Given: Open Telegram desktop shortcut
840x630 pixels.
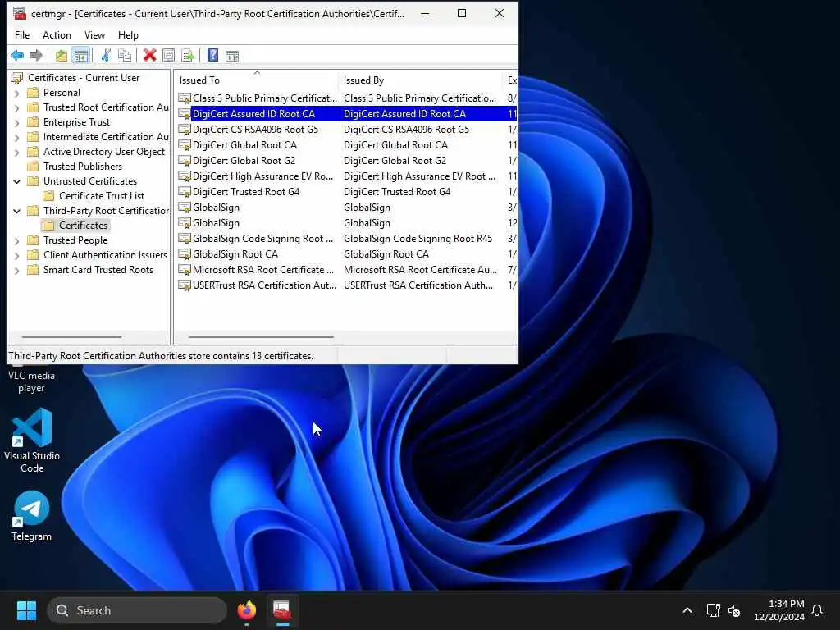Looking at the screenshot, I should click(x=32, y=516).
